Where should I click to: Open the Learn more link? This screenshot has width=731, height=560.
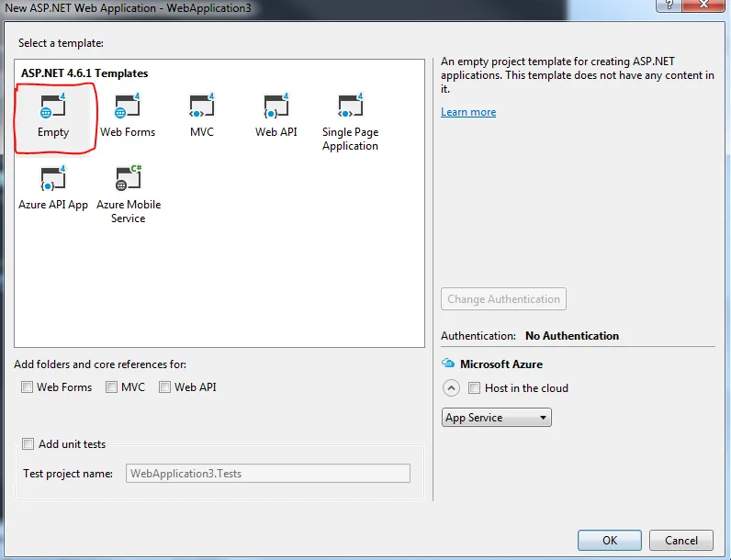468,112
